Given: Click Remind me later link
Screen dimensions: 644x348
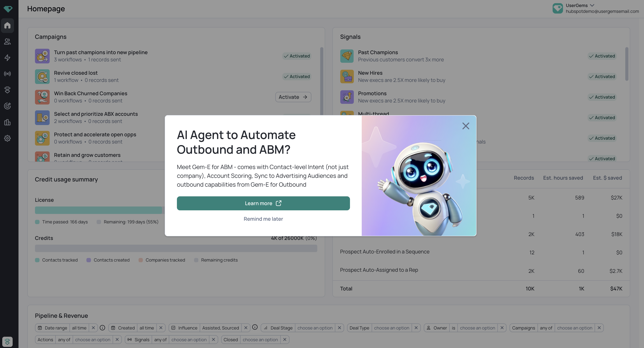Looking at the screenshot, I should pyautogui.click(x=263, y=219).
